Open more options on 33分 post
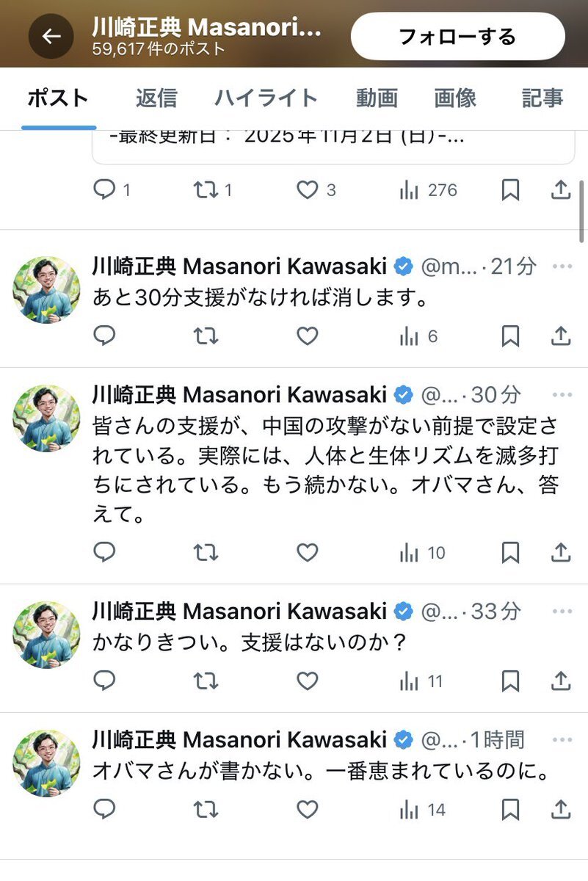 [562, 611]
